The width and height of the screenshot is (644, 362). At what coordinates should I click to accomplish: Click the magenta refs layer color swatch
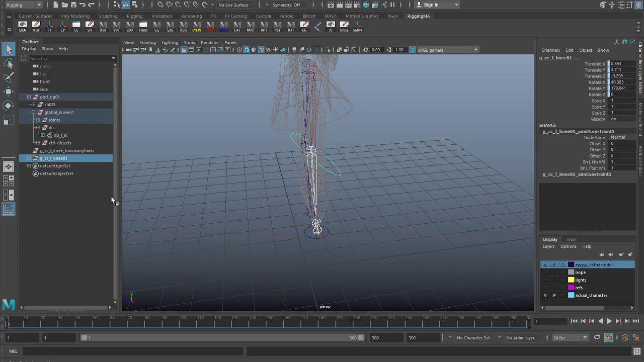(x=571, y=288)
